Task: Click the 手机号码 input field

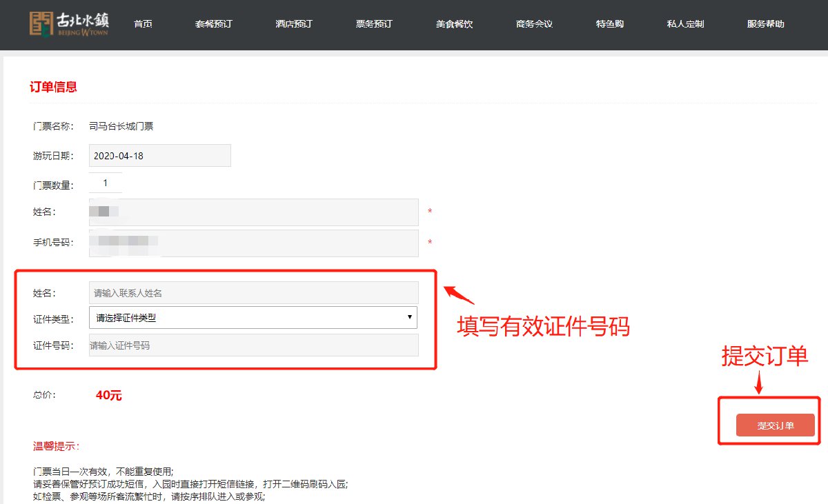Action: click(254, 243)
